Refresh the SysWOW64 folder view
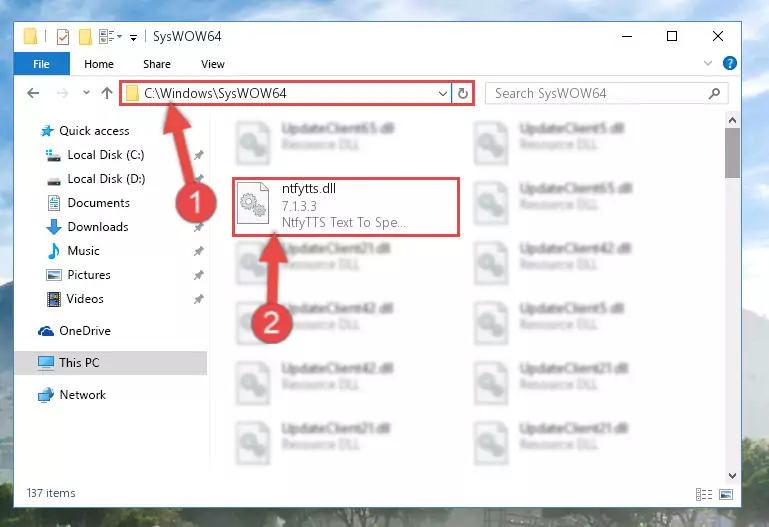769x527 pixels. coord(462,93)
